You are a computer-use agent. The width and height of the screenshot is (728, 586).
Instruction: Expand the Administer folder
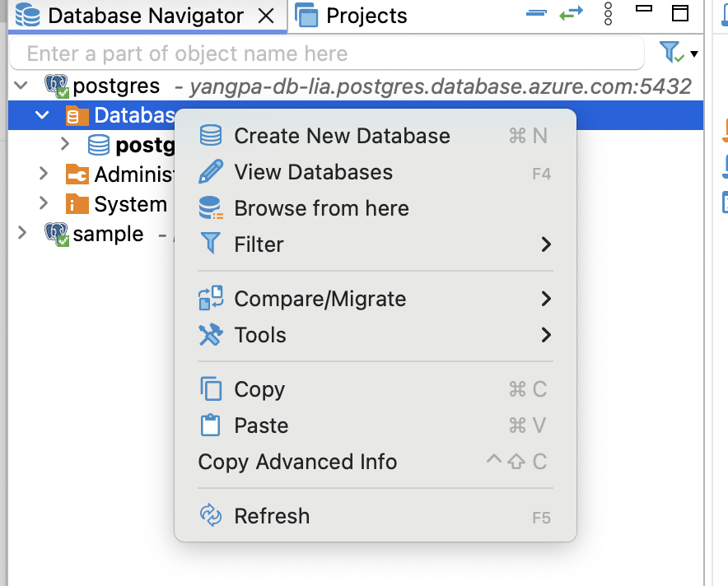coord(44,174)
